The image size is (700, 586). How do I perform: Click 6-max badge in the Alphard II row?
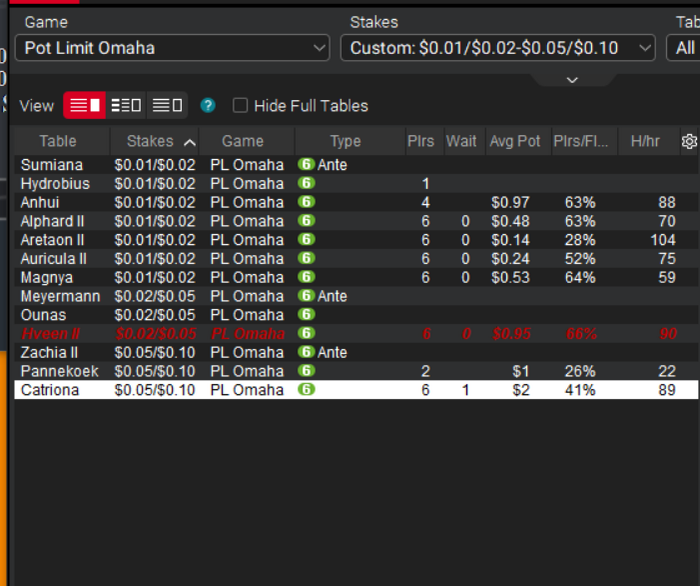tap(306, 221)
